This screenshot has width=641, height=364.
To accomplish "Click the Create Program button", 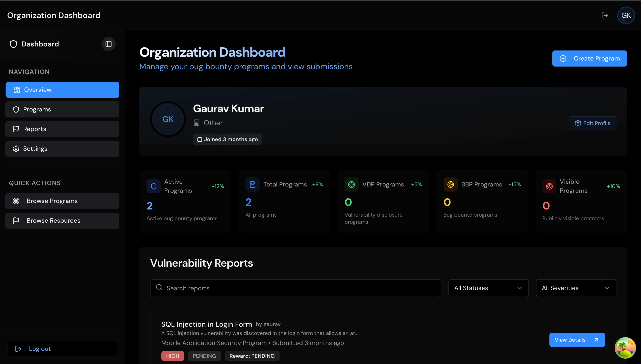I will pos(589,58).
